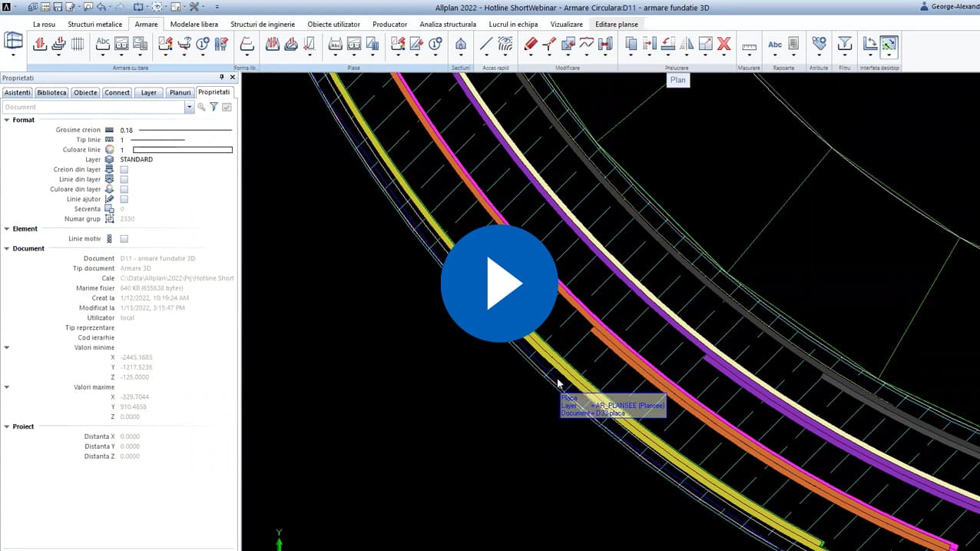This screenshot has width=980, height=551.
Task: Click the grid-shaped rebar icon in Armare cu bare
Action: coord(78,45)
